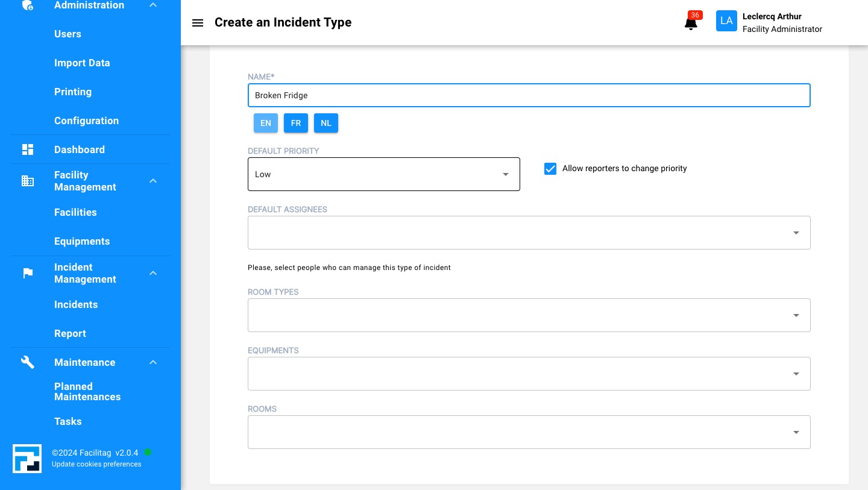Click the Facility Management building icon

(28, 181)
